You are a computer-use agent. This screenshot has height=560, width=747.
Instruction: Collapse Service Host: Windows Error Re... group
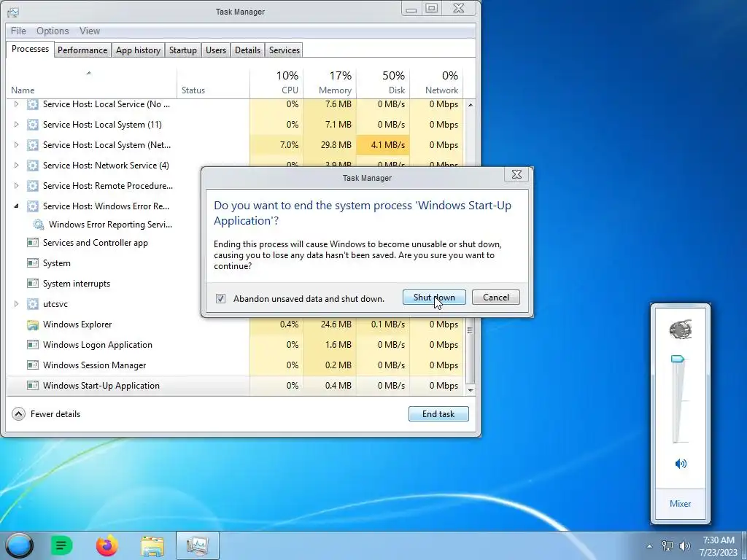pyautogui.click(x=16, y=206)
